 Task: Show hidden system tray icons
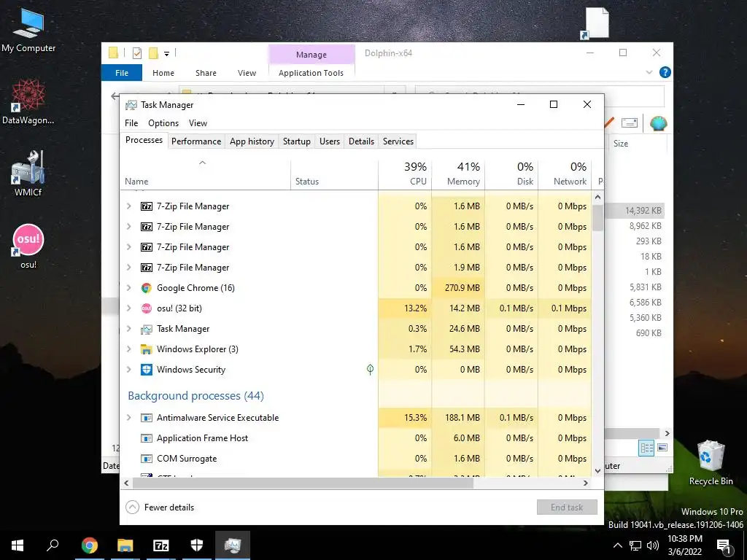coord(617,545)
